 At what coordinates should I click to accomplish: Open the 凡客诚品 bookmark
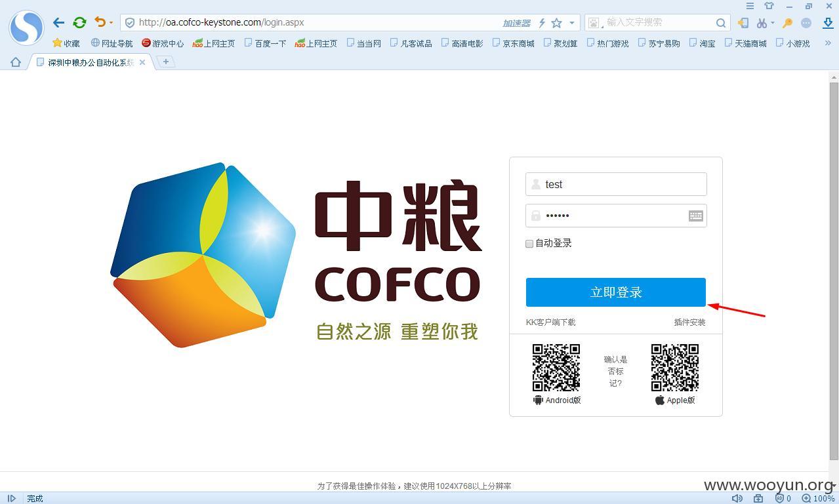(411, 43)
